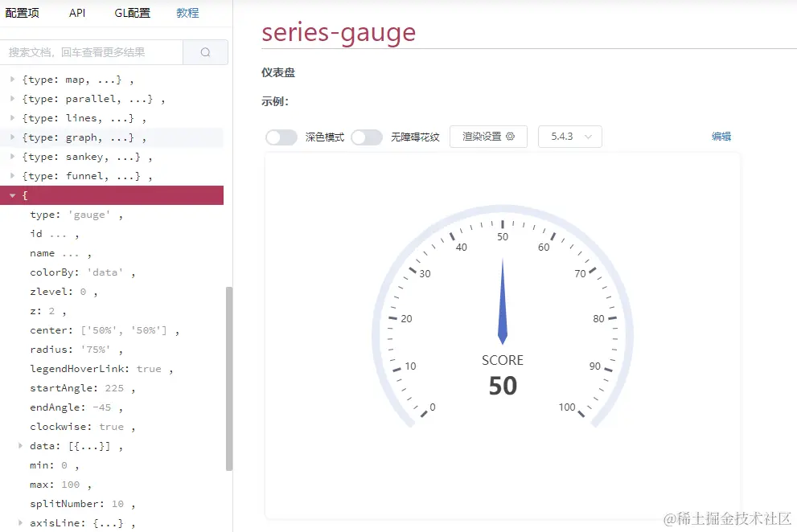Select the name ... property

coord(60,253)
